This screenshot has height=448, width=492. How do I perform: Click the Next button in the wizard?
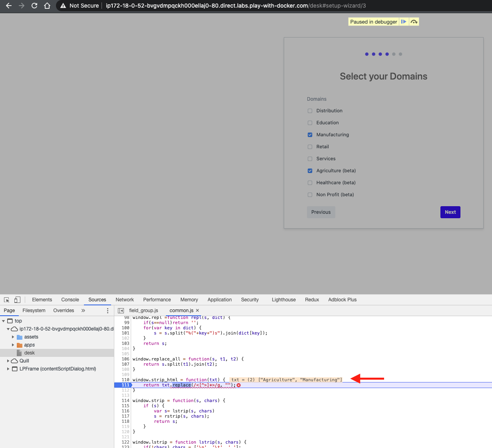point(450,212)
